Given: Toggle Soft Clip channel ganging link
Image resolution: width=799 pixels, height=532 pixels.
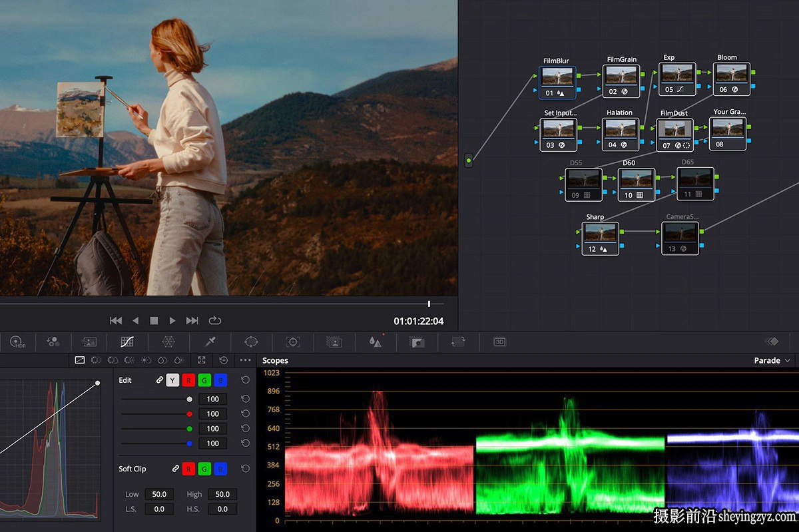Looking at the screenshot, I should click(x=175, y=469).
